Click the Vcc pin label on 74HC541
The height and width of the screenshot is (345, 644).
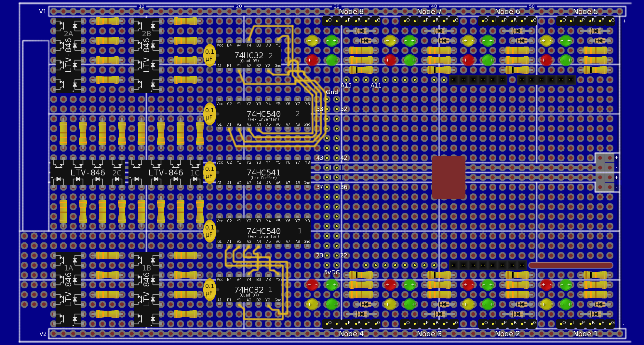(x=220, y=162)
